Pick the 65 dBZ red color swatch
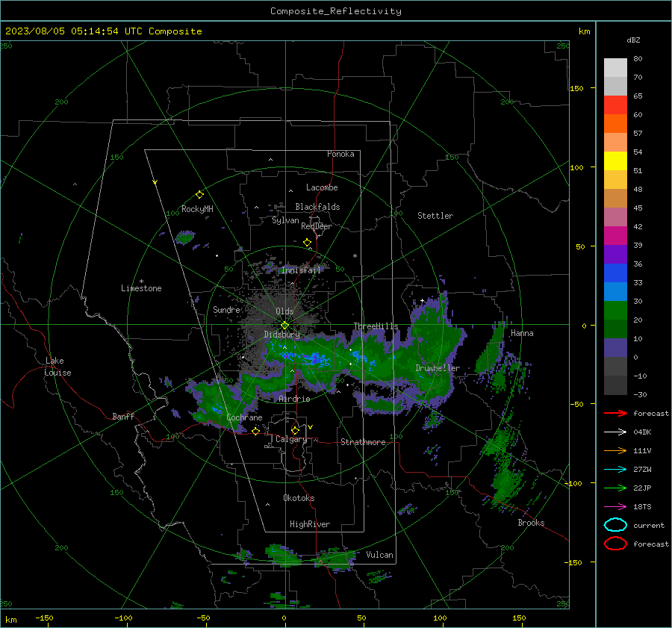This screenshot has height=628, width=672. click(x=615, y=105)
